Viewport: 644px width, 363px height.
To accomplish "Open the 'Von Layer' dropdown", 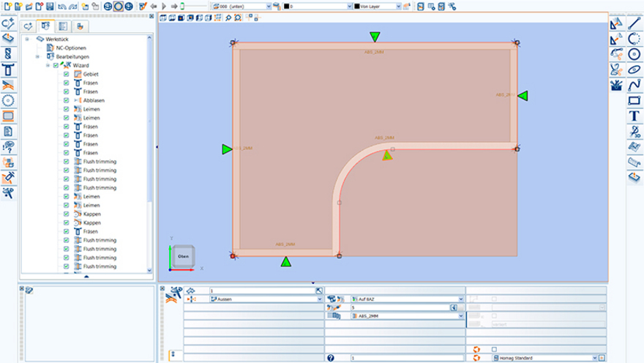I will coord(398,7).
